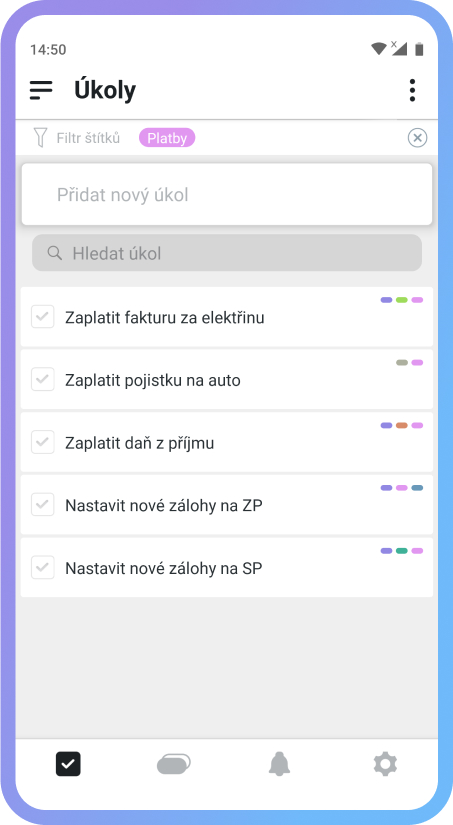Image resolution: width=453 pixels, height=825 pixels.
Task: Focus the Přidat nový úkol field
Action: click(227, 195)
